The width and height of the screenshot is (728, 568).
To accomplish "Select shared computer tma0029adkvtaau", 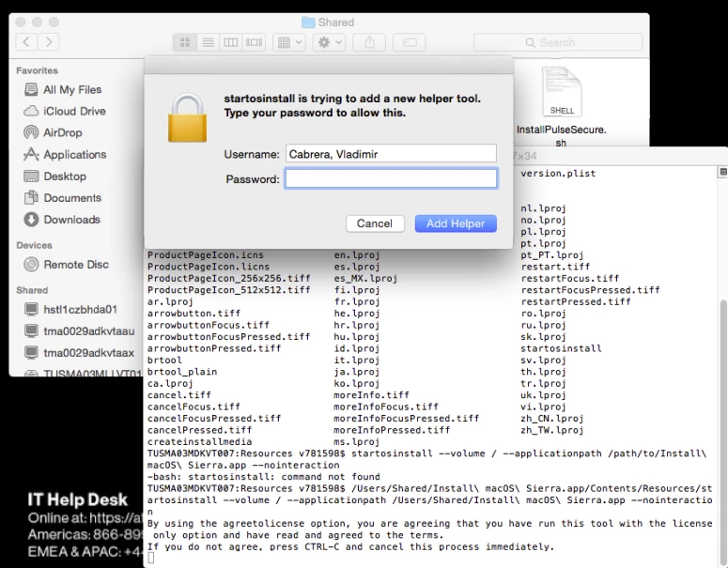I will pos(88,331).
